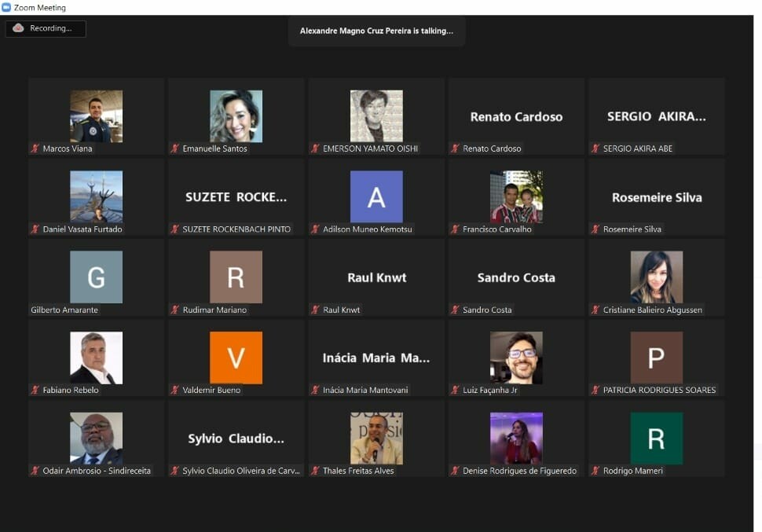Screen dimensions: 762x532
Task: Click the Zoom Meeting app icon in title bar
Action: [x=6, y=7]
